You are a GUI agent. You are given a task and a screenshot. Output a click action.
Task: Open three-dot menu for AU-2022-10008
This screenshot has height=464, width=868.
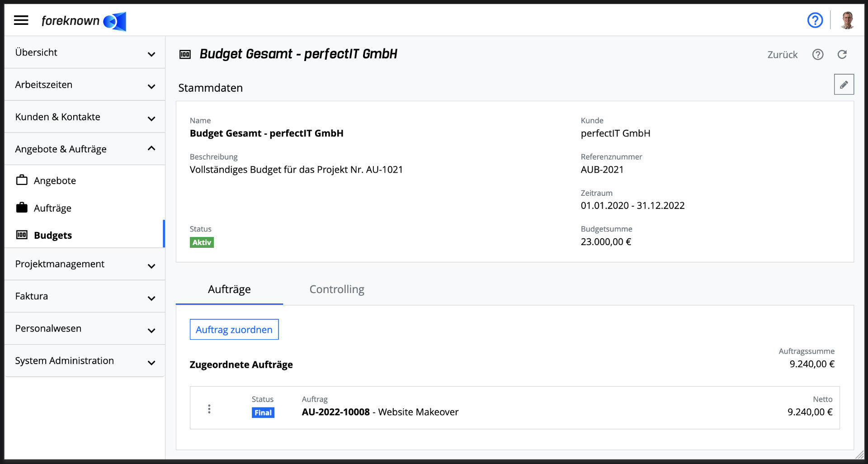(209, 409)
